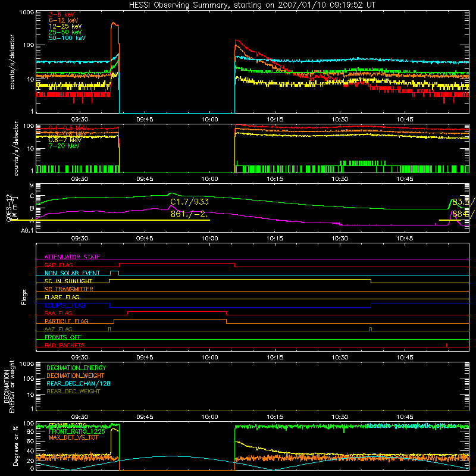476x476 pixels.
Task: Select the NON_SOLAR_EVENT flag label
Action: click(x=72, y=273)
